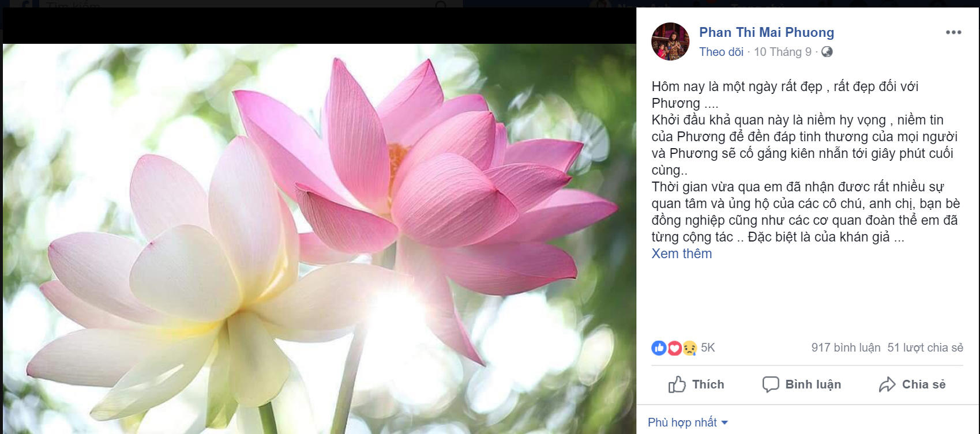Follow the author via Theo dõi
This screenshot has width=980, height=434.
click(721, 52)
